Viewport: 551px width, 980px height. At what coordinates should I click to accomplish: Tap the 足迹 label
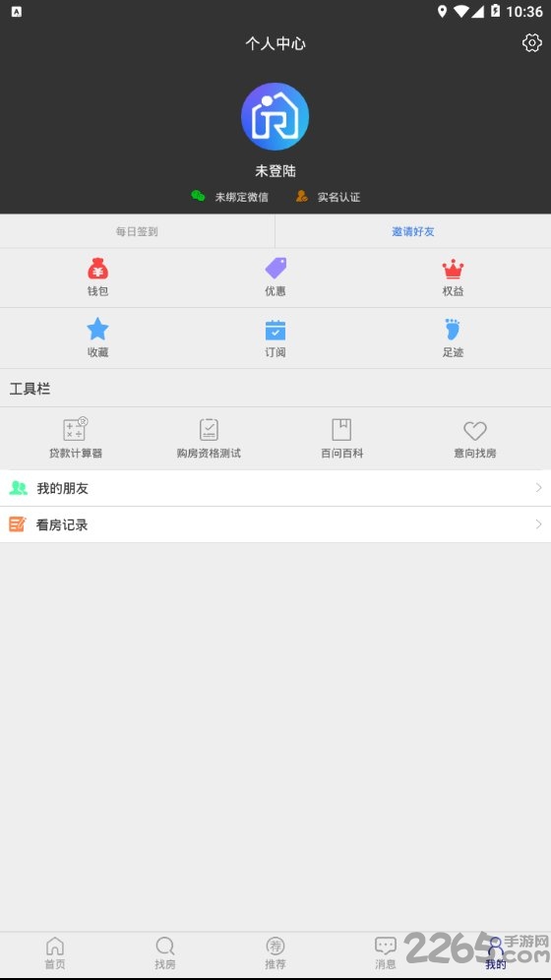[x=453, y=352]
